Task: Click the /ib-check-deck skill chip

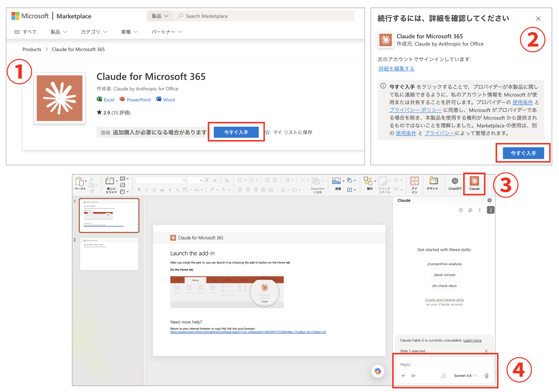Action: click(x=444, y=286)
